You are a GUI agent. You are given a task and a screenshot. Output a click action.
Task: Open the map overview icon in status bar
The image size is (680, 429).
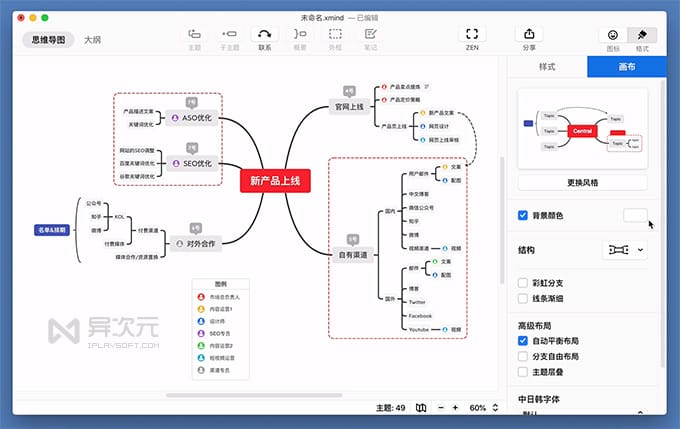tap(421, 408)
